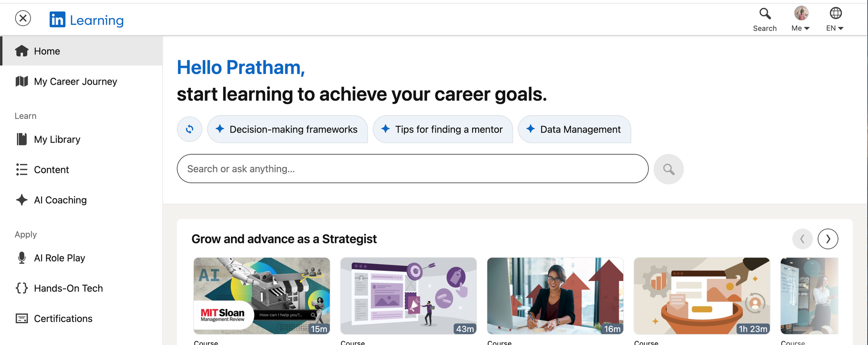
Task: Open Hands-On Tech braces item
Action: click(x=82, y=288)
